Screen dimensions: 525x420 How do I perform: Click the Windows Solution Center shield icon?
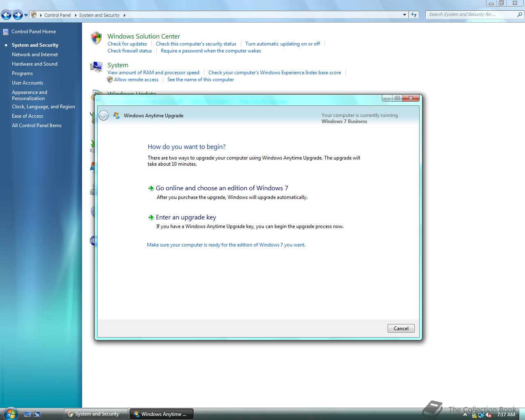click(x=96, y=38)
